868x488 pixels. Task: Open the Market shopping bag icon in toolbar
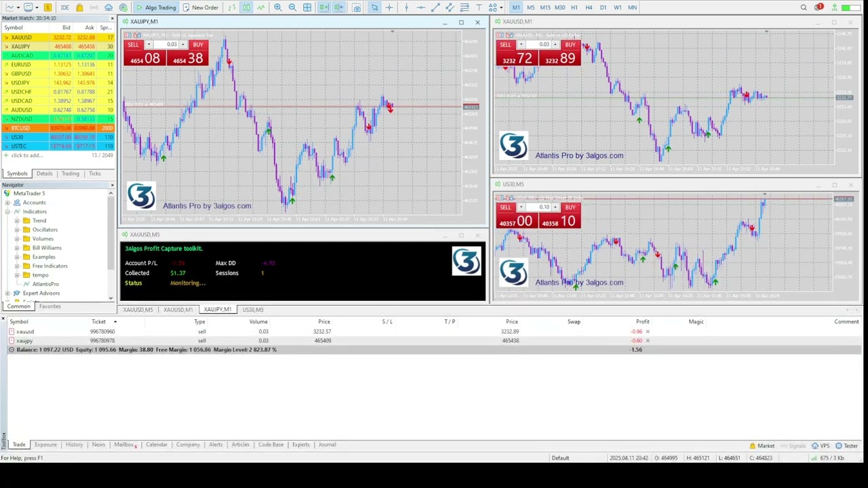pos(79,7)
